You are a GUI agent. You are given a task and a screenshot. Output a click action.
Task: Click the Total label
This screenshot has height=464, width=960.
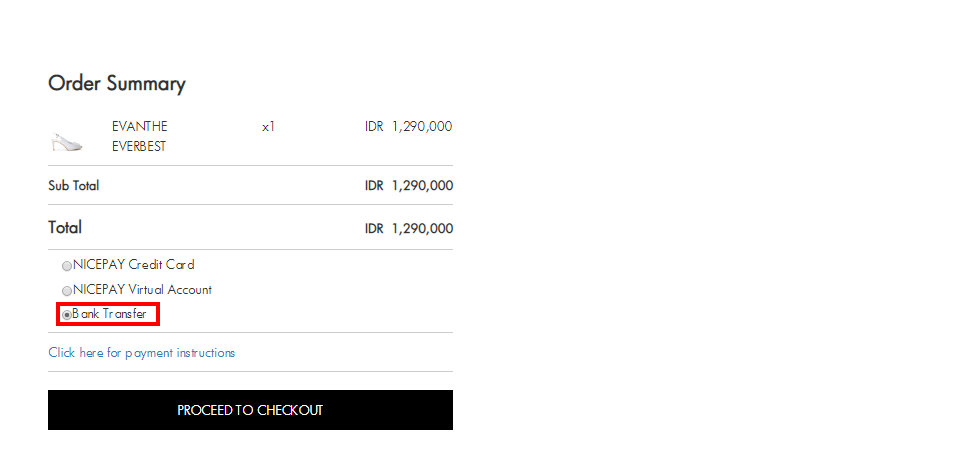click(65, 228)
